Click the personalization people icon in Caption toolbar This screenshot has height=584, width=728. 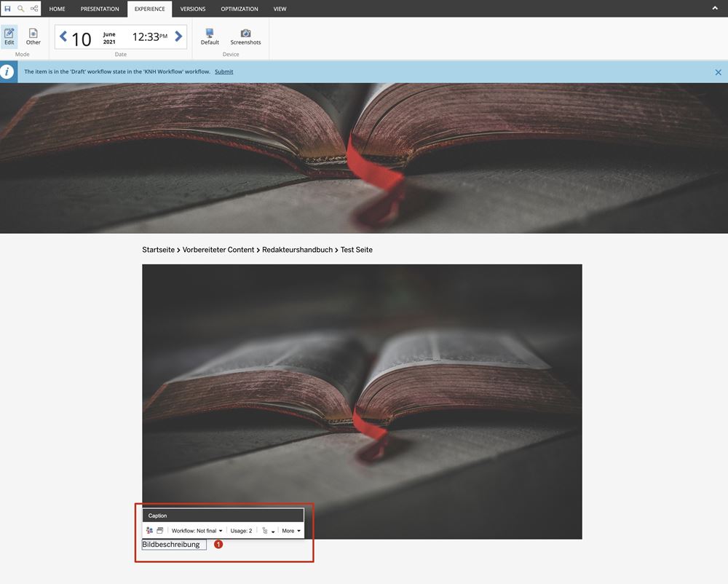(x=149, y=531)
